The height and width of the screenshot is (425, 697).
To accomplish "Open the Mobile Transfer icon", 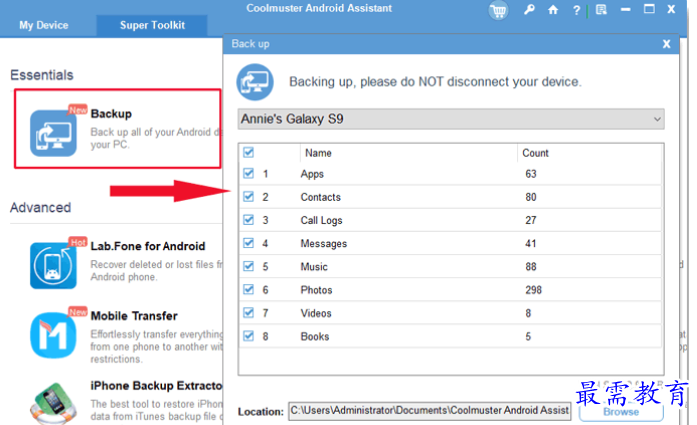I will pyautogui.click(x=53, y=335).
